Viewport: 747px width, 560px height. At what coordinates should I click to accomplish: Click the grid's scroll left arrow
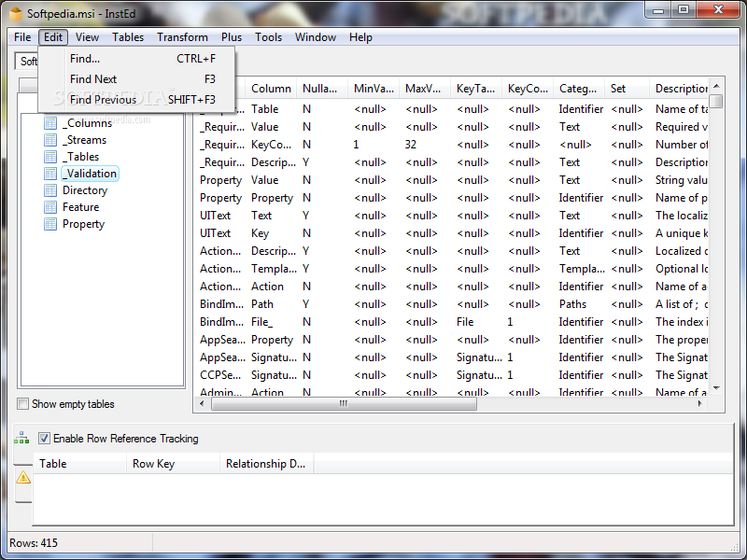coord(202,404)
